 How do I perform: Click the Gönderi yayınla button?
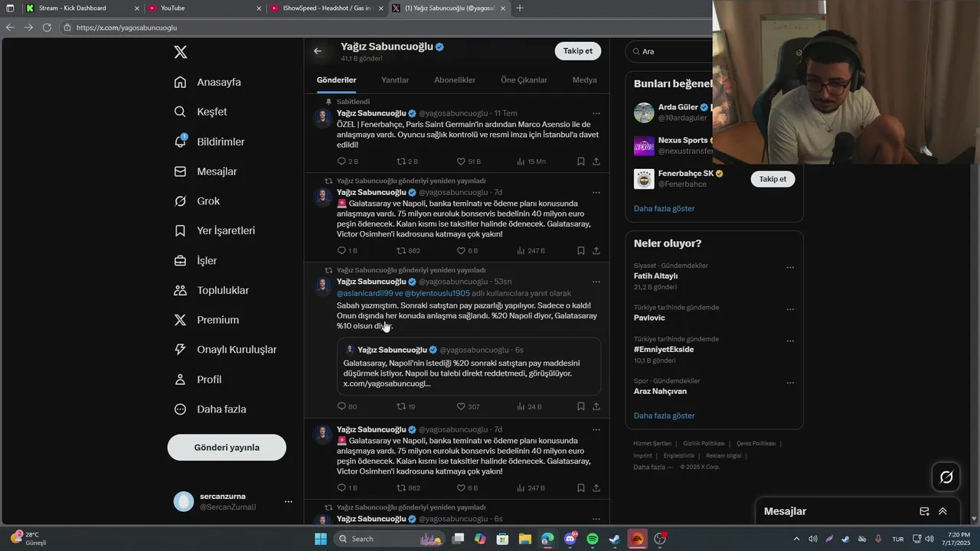227,448
